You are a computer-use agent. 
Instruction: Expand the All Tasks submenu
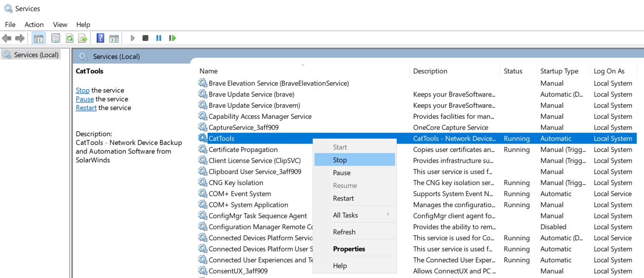pos(346,215)
